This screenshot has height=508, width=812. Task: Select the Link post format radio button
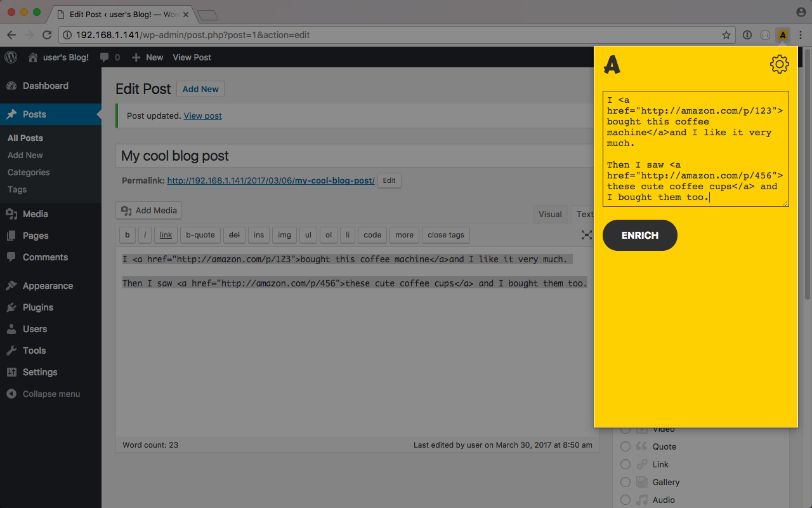tap(625, 464)
